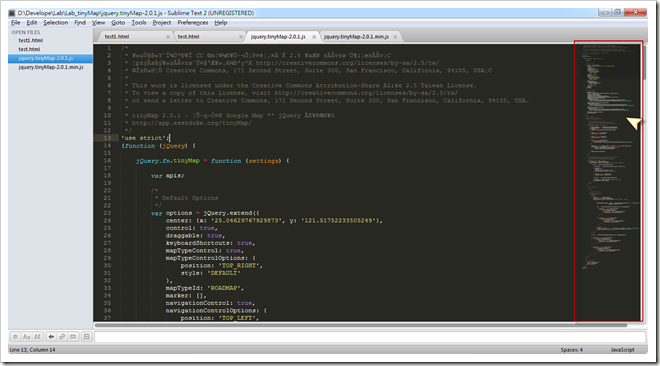Click the OPEN FILES sidebar heading

[x=26, y=32]
